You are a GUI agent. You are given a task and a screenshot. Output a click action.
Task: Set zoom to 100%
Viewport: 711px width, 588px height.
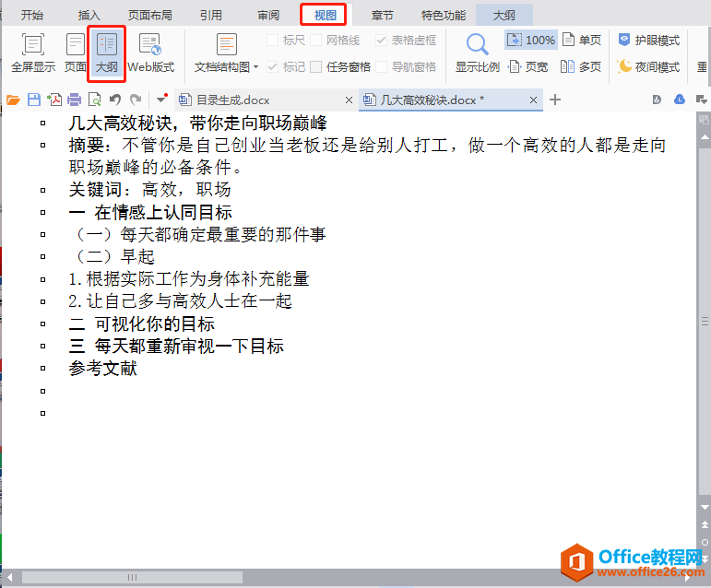pos(531,40)
